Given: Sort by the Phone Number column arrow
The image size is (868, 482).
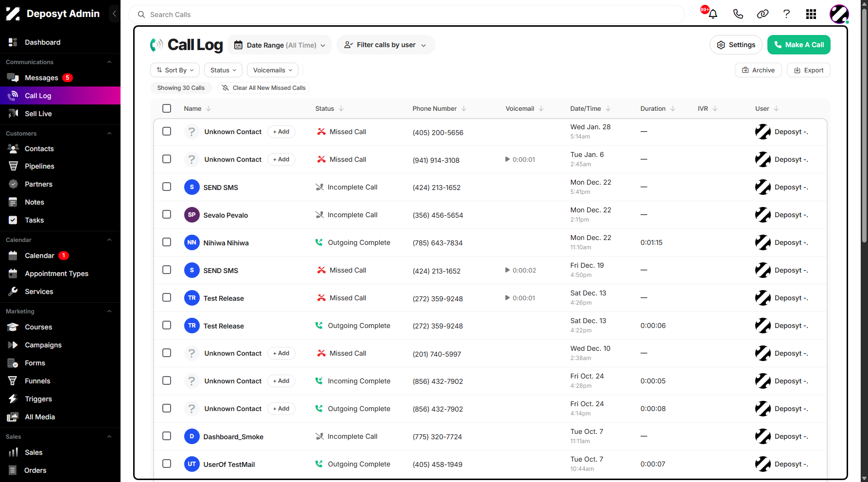Looking at the screenshot, I should tap(464, 109).
